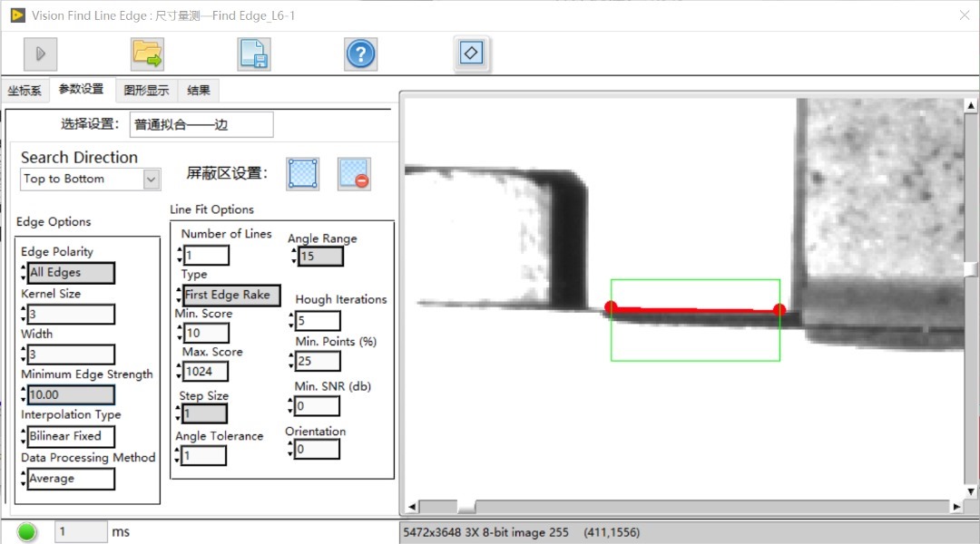Image resolution: width=980 pixels, height=544 pixels.
Task: Click the Width input field
Action: (72, 355)
